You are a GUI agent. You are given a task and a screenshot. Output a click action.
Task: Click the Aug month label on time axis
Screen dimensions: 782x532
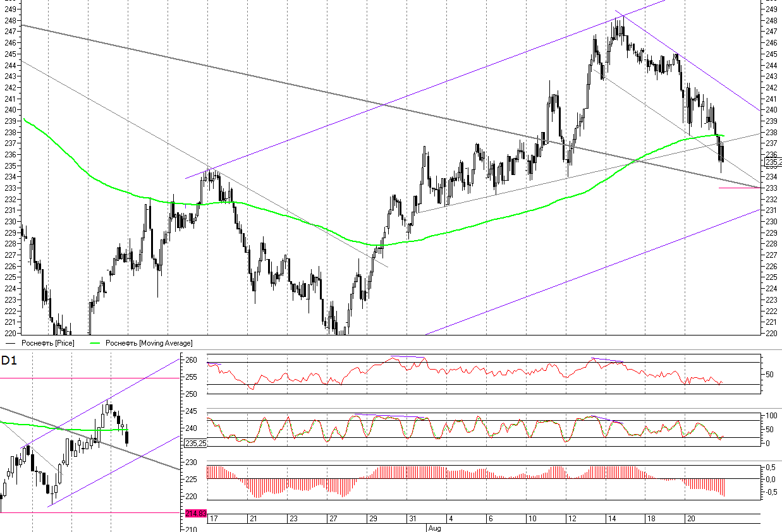tap(433, 528)
